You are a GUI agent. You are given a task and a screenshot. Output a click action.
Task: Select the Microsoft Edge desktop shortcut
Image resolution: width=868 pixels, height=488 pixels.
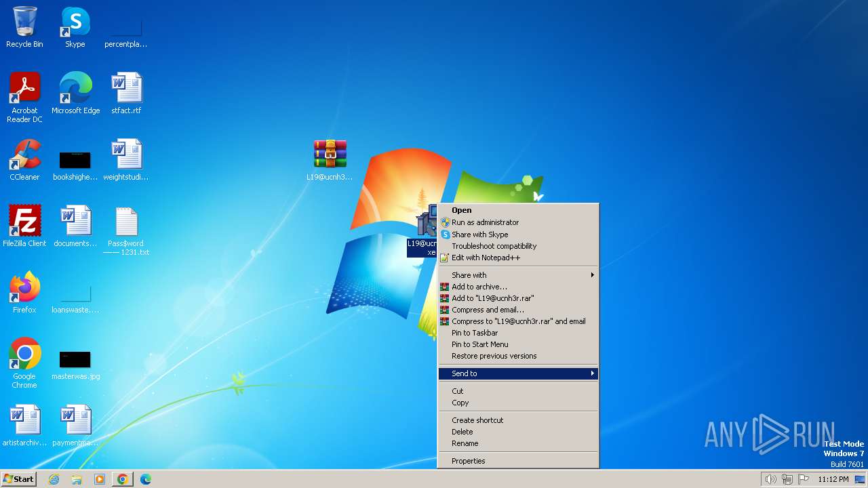(x=75, y=94)
